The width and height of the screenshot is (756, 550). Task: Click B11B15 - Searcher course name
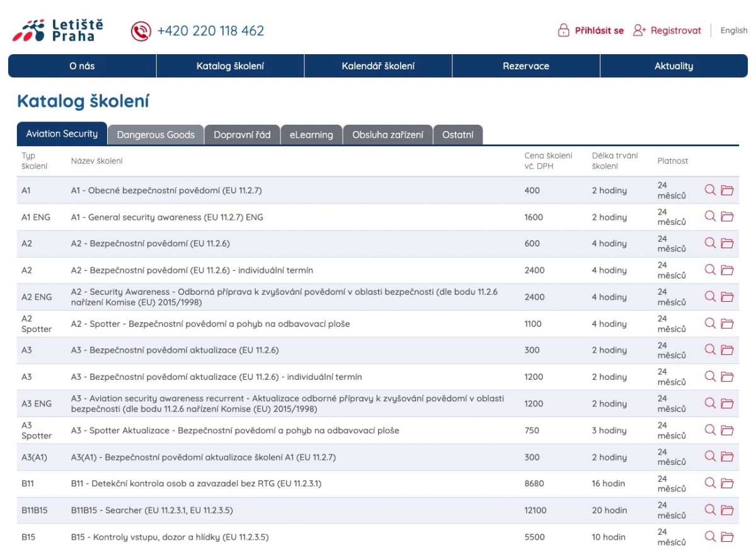[152, 510]
